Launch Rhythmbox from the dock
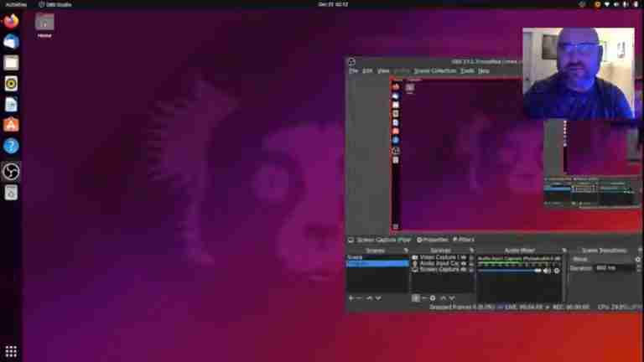Screen dimensions: 644x362 pyautogui.click(x=11, y=84)
